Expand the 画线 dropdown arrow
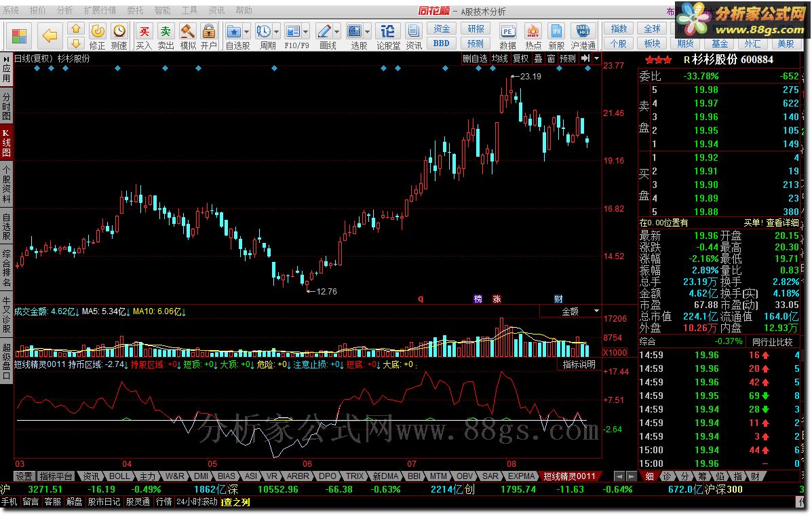Screen dimensions: 812x515 (x=337, y=32)
